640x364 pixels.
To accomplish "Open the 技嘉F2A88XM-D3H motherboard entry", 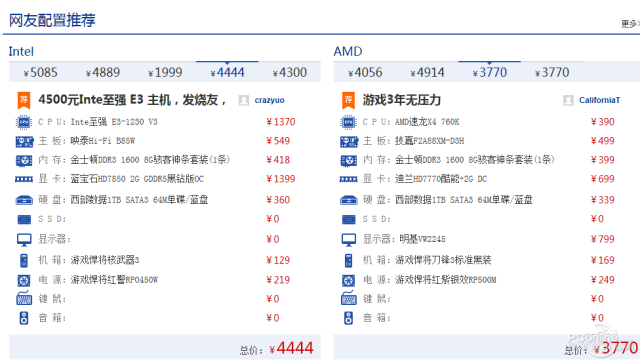I will coord(429,141).
